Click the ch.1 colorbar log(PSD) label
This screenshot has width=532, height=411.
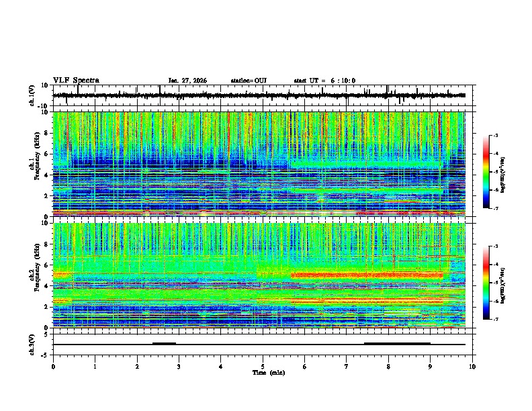[x=503, y=175]
